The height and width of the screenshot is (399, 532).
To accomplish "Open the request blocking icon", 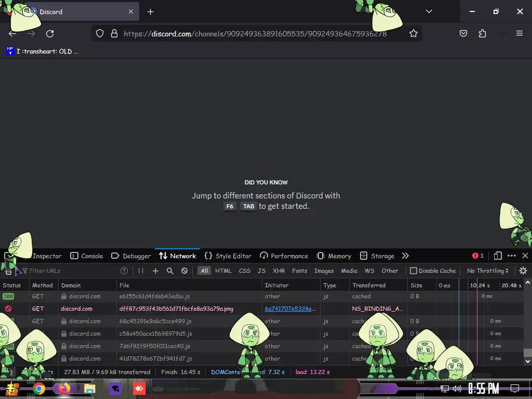I will point(184,271).
